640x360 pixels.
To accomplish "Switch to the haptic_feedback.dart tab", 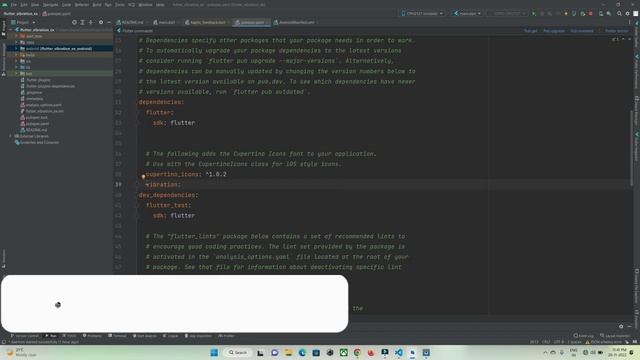I will [x=207, y=22].
